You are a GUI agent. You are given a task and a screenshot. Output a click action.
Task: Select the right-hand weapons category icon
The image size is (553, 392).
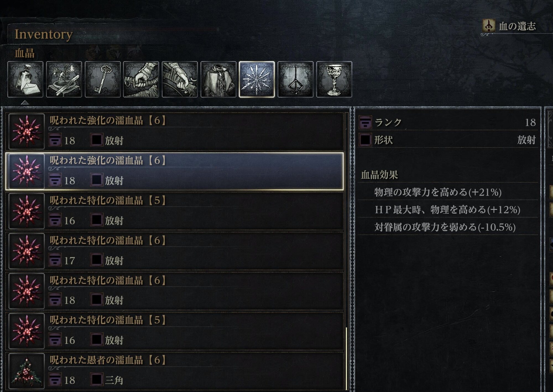(141, 79)
